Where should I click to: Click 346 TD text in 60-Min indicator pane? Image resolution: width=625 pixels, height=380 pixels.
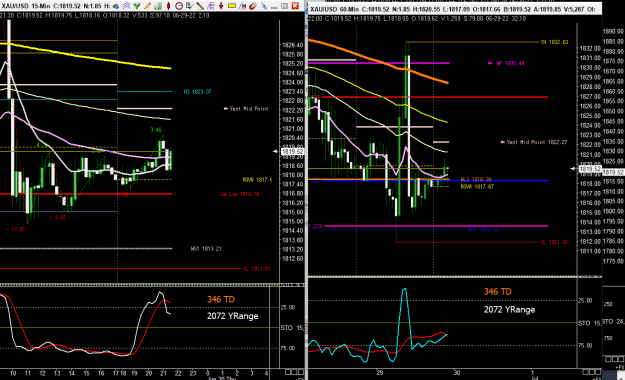(x=498, y=292)
